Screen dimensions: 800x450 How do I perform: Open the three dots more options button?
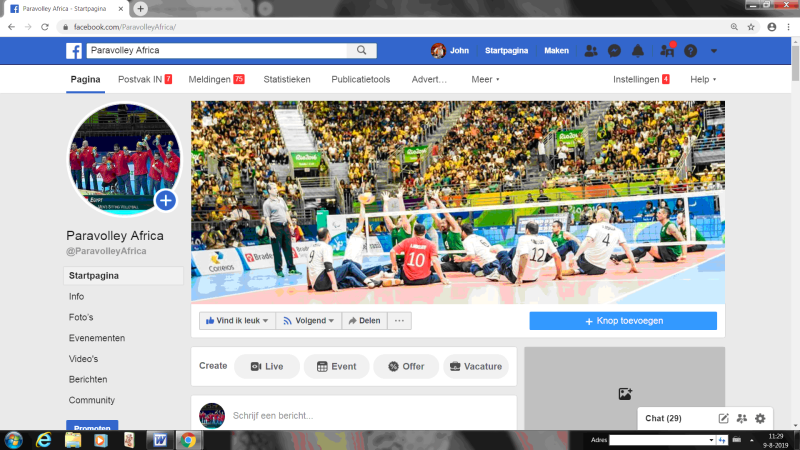click(399, 320)
